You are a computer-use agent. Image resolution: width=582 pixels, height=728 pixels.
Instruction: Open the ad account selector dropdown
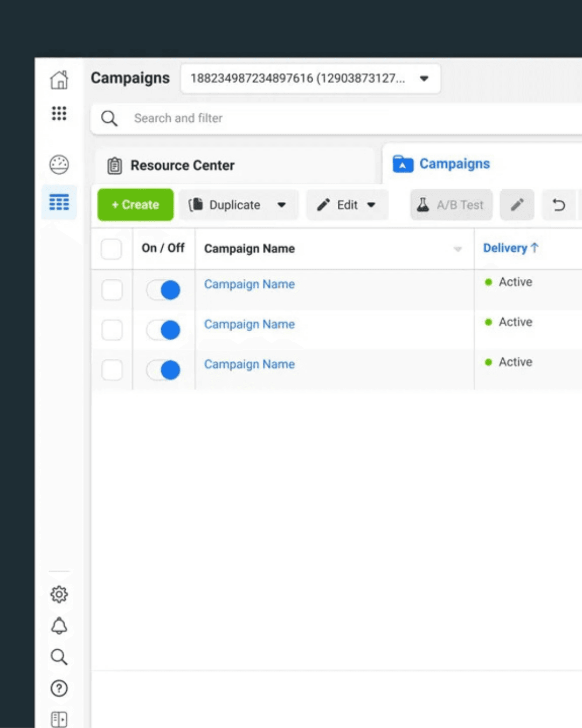[x=310, y=79]
